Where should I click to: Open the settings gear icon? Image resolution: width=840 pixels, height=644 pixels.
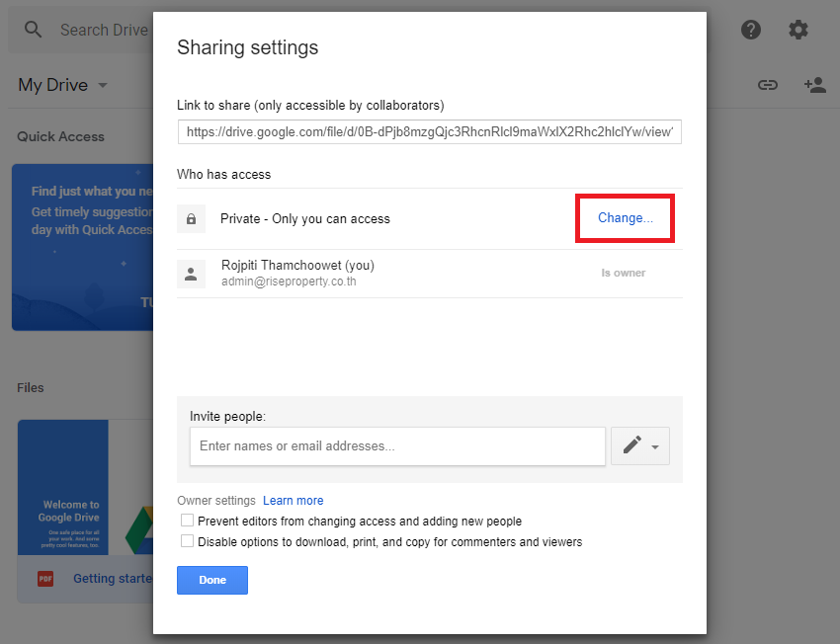pos(798,30)
